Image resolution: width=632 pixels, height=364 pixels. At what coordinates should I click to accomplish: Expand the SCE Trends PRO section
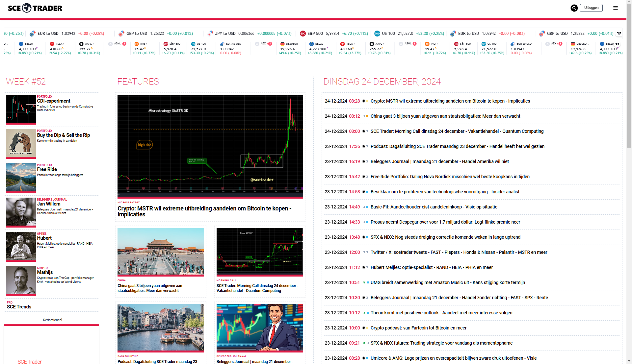click(x=19, y=306)
